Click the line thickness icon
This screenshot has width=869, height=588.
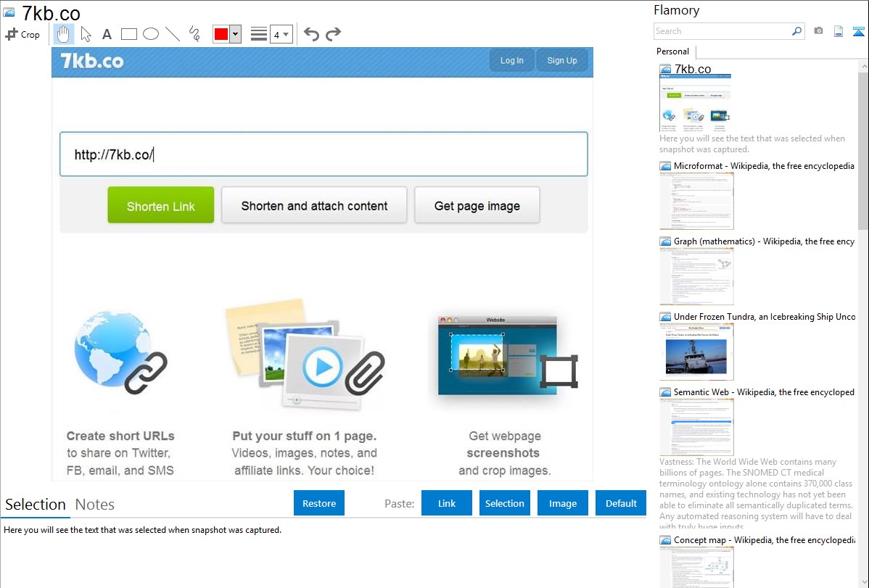(x=259, y=34)
